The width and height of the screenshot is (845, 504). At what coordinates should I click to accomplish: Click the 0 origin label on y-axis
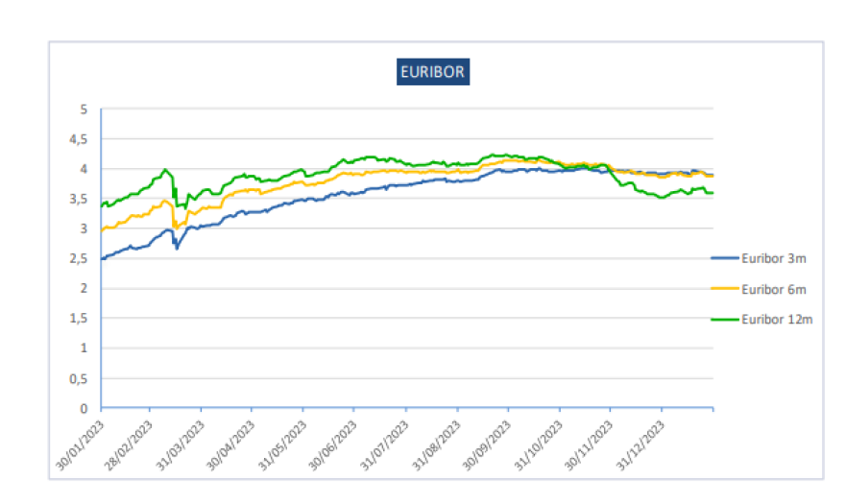coord(84,408)
